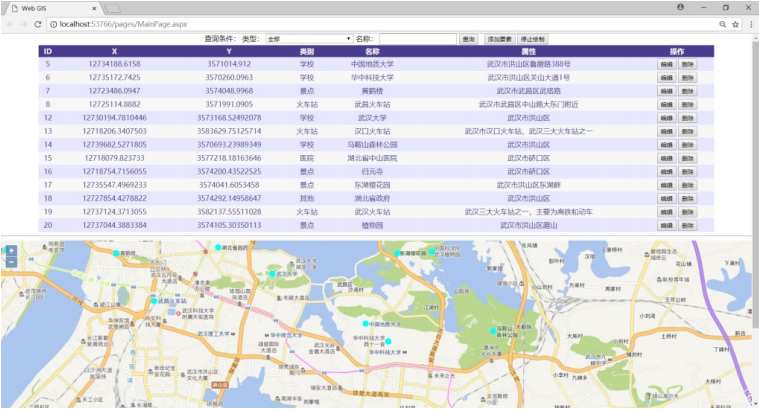Viewport: 759px width, 410px height.
Task: Click the 其他 category cell in row 18
Action: pyautogui.click(x=307, y=198)
